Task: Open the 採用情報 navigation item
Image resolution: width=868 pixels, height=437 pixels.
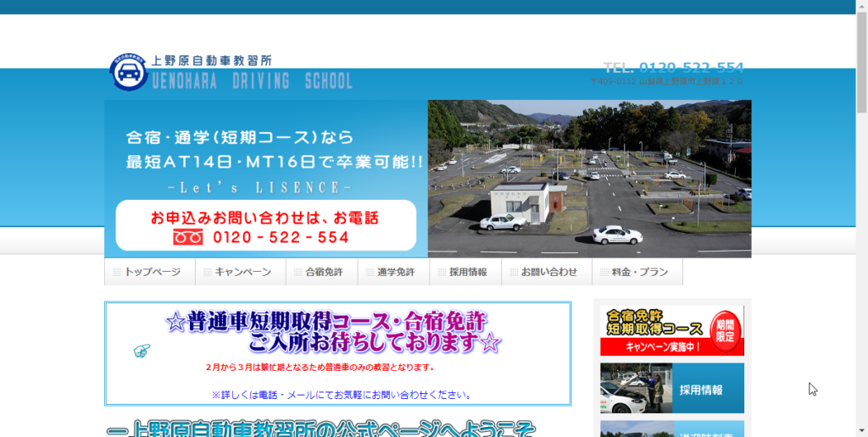Action: pyautogui.click(x=466, y=272)
